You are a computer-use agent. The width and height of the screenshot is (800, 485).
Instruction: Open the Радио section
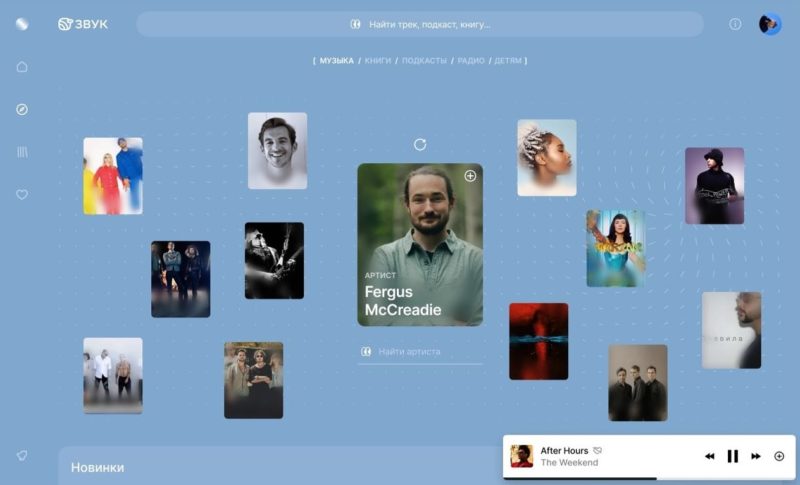[x=471, y=61]
